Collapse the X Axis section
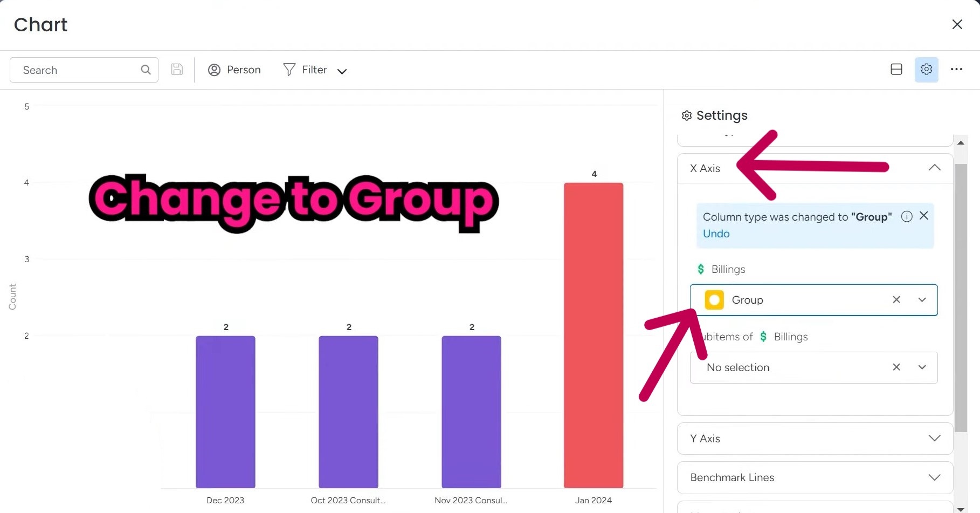 (935, 168)
